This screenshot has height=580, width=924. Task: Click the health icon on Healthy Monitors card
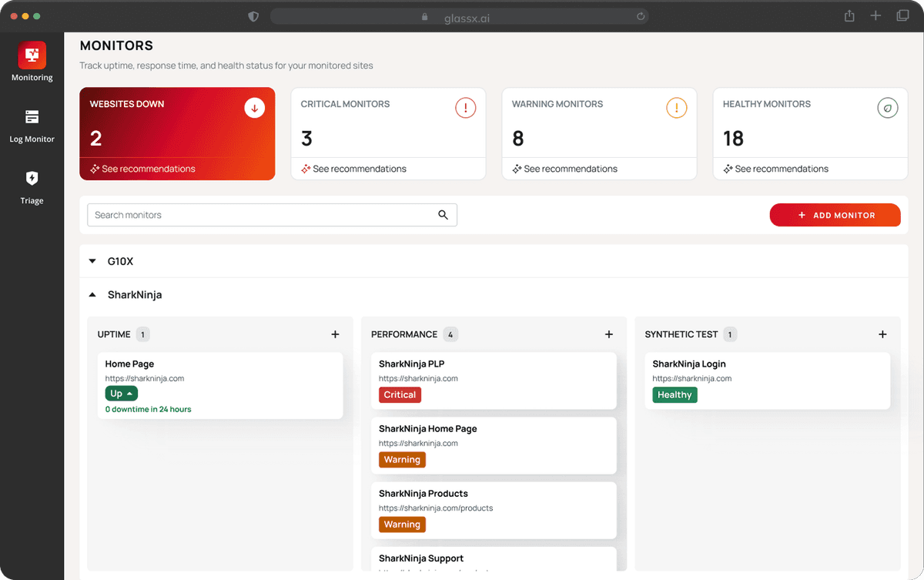(x=888, y=108)
